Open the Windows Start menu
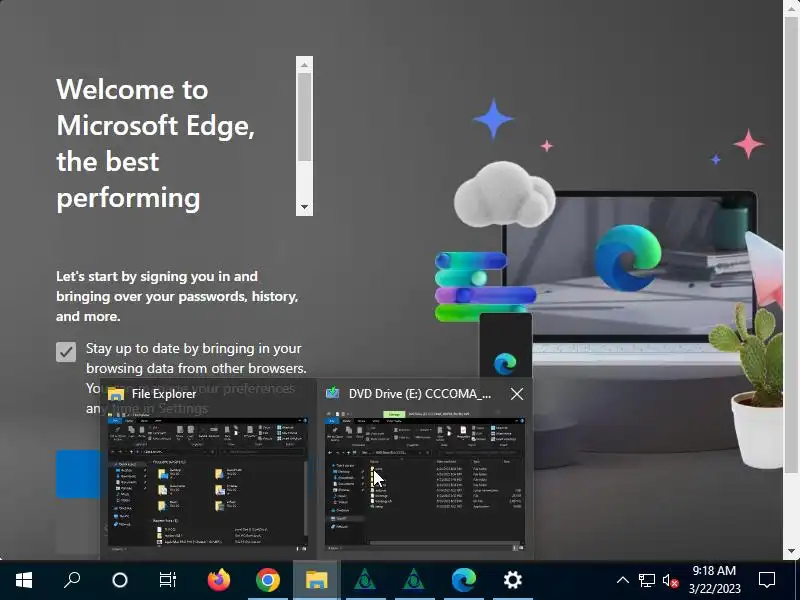This screenshot has width=800, height=600. click(x=23, y=580)
